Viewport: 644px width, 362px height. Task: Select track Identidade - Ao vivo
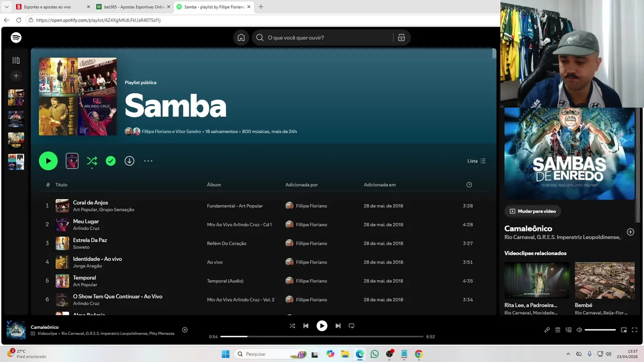coord(97,259)
